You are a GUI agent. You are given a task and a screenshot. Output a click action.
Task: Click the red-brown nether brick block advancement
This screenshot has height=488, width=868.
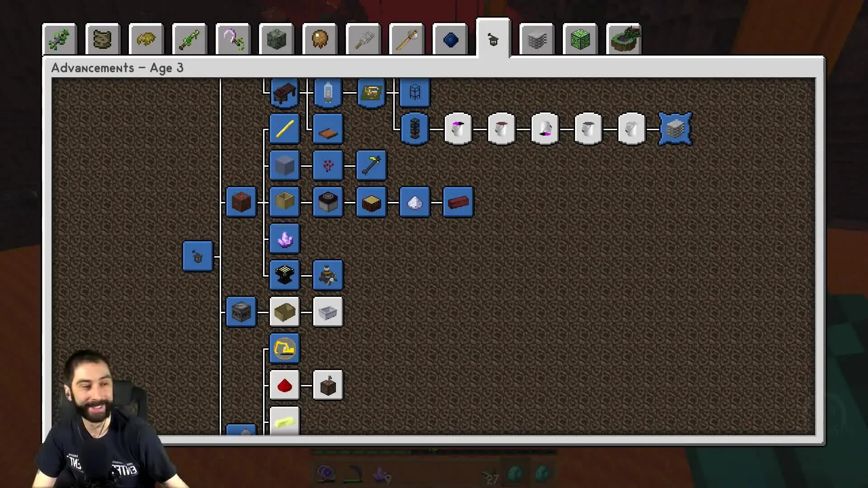[x=241, y=202]
